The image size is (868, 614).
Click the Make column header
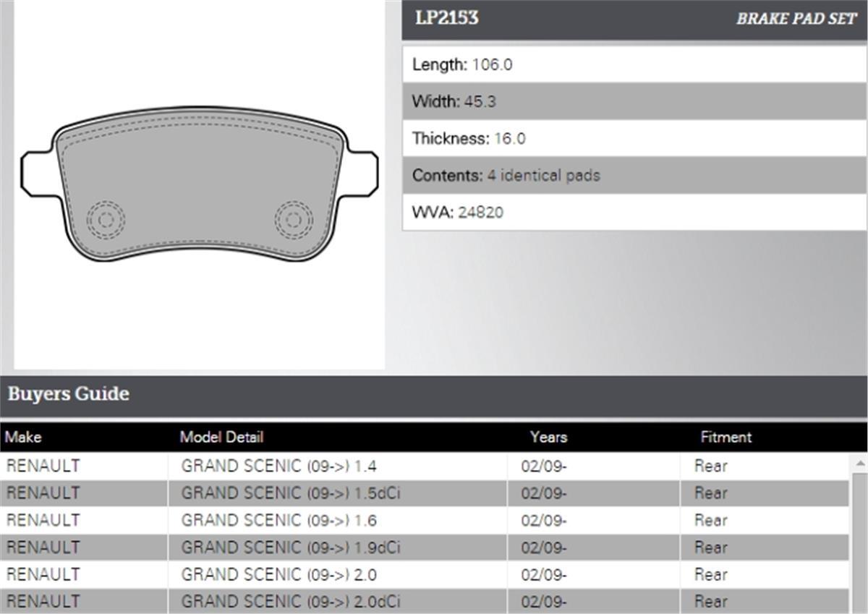tap(23, 437)
